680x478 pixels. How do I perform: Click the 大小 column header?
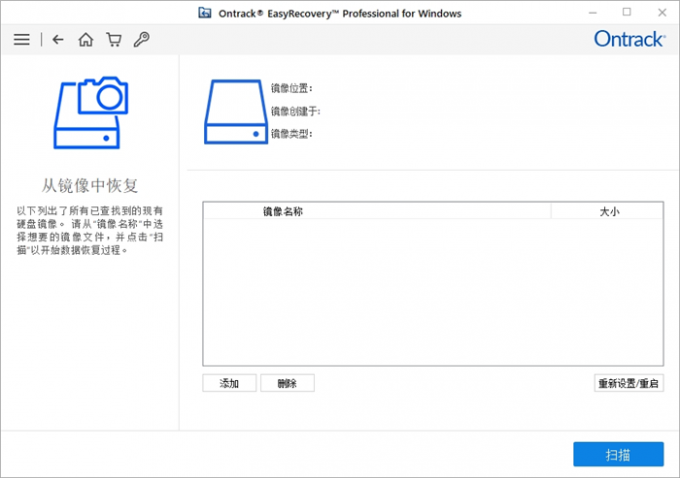[x=608, y=211]
